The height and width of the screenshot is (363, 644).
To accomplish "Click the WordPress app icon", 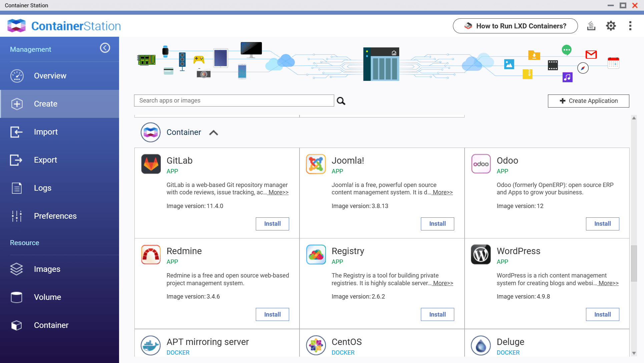I will pyautogui.click(x=481, y=255).
